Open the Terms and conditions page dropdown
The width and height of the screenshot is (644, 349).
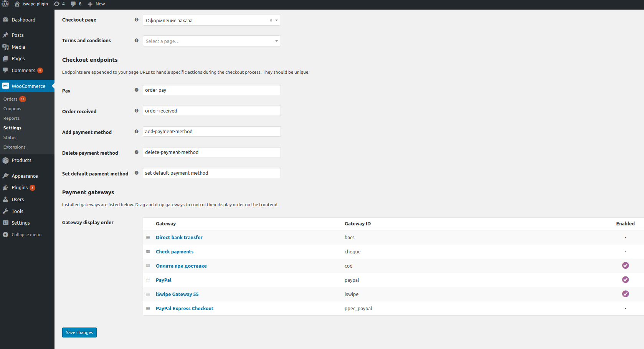pyautogui.click(x=212, y=41)
